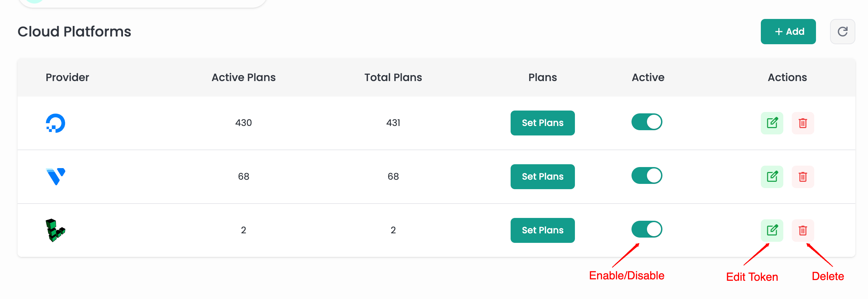Open Set Plans for Vultr
Image resolution: width=868 pixels, height=299 pixels.
click(542, 177)
